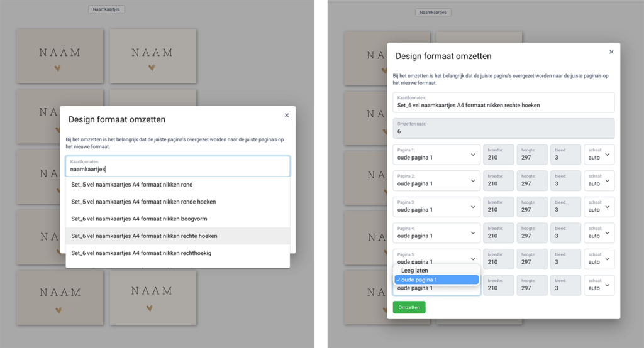Click breedte field of Pagina 3
Screen dimensions: 644x348
click(x=498, y=207)
